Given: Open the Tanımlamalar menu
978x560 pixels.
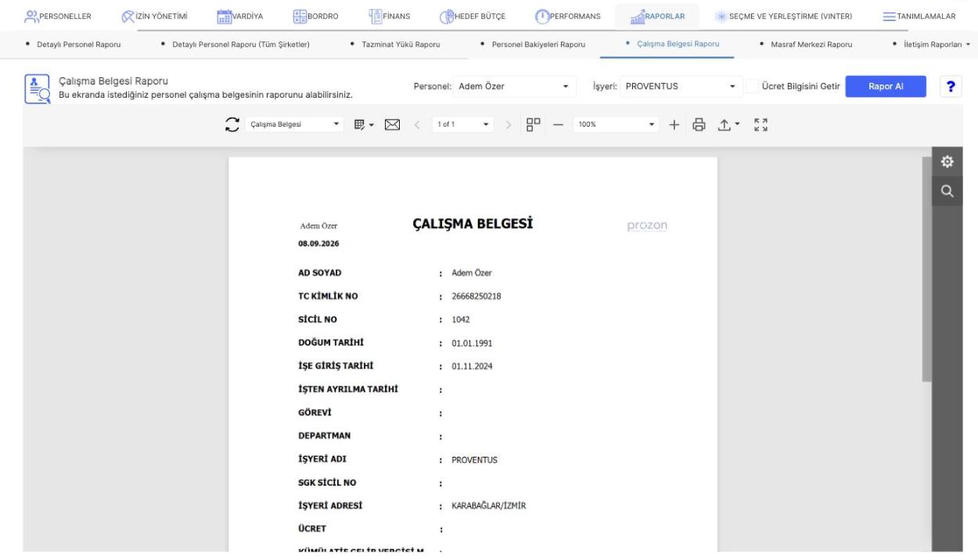Looking at the screenshot, I should (x=919, y=17).
